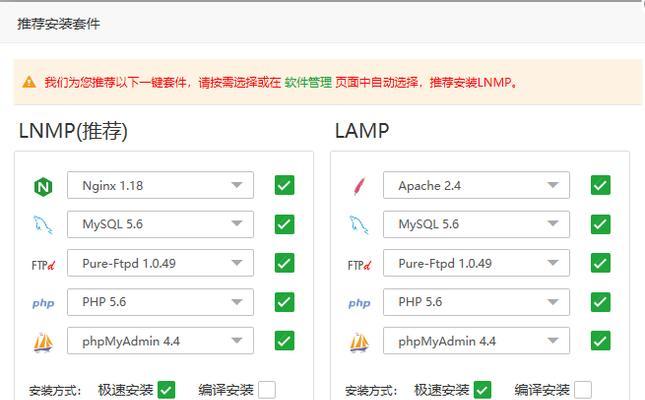Viewport: 645px width, 400px height.
Task: Open the LAMP phpMyAdmin 4.4 dropdown
Action: [x=476, y=341]
